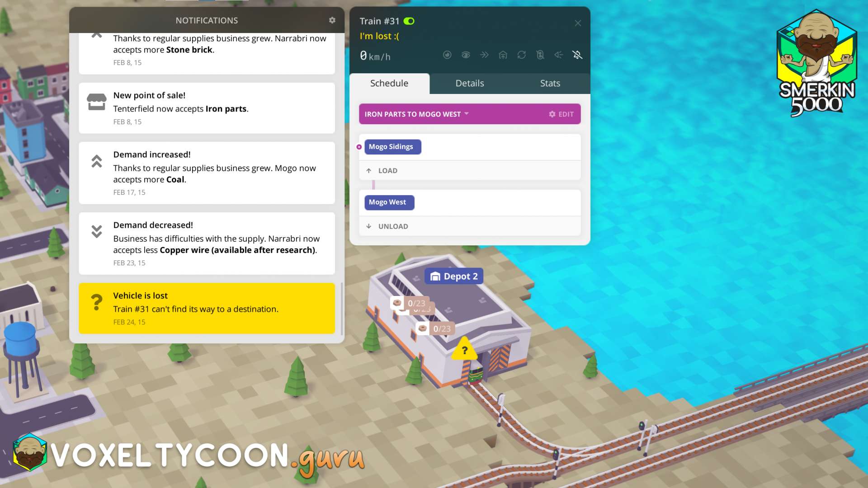Screen dimensions: 868x488
Task: Click the follow camera eye icon
Action: (x=466, y=55)
